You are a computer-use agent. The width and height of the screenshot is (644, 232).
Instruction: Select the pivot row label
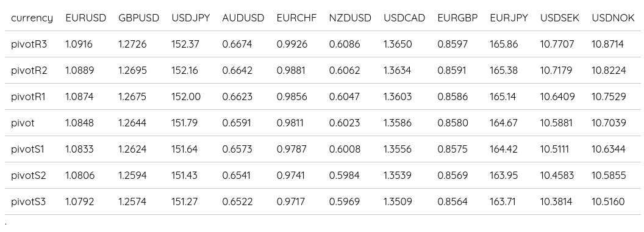click(x=23, y=123)
